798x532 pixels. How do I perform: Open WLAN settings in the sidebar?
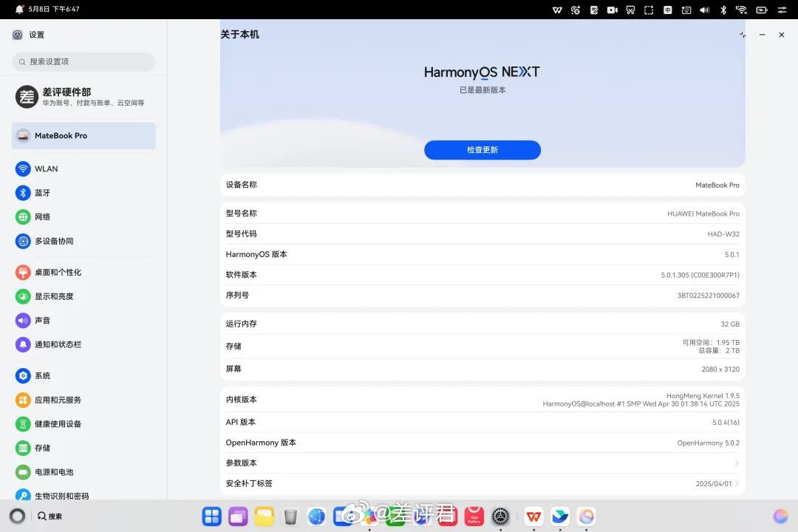84,168
